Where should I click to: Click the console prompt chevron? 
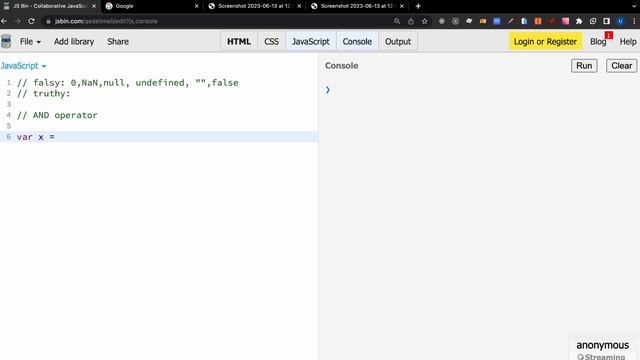pos(328,90)
